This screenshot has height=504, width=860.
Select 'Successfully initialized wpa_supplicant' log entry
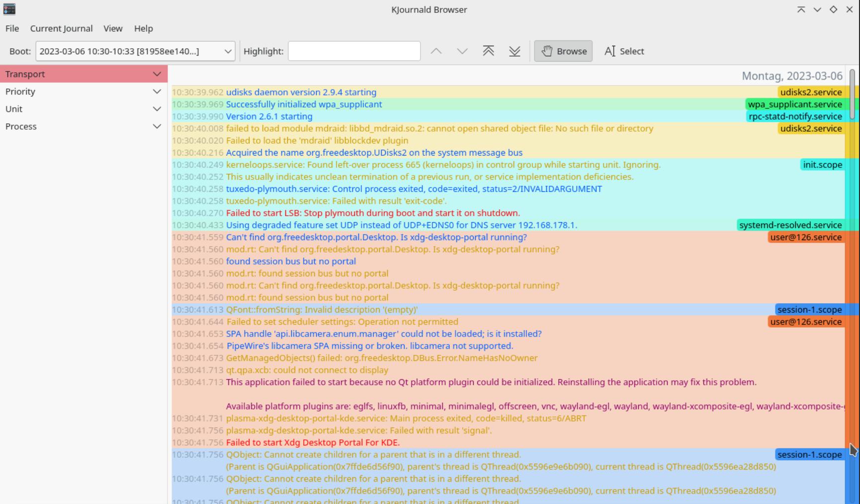coord(304,104)
